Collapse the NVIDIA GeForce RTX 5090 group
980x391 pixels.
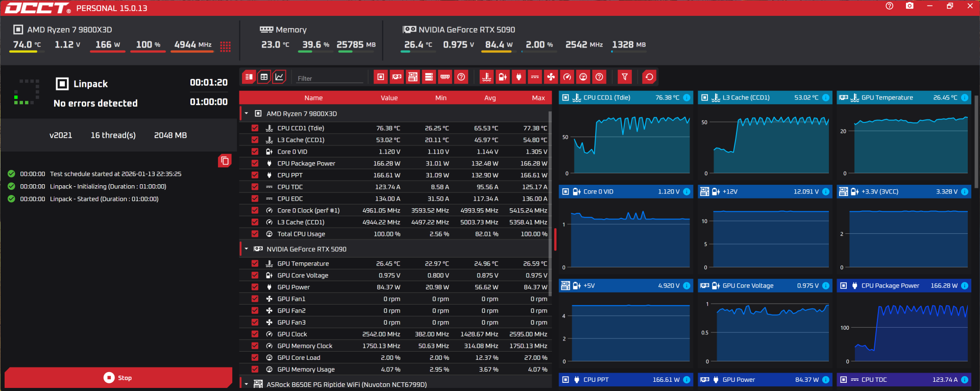pos(247,249)
